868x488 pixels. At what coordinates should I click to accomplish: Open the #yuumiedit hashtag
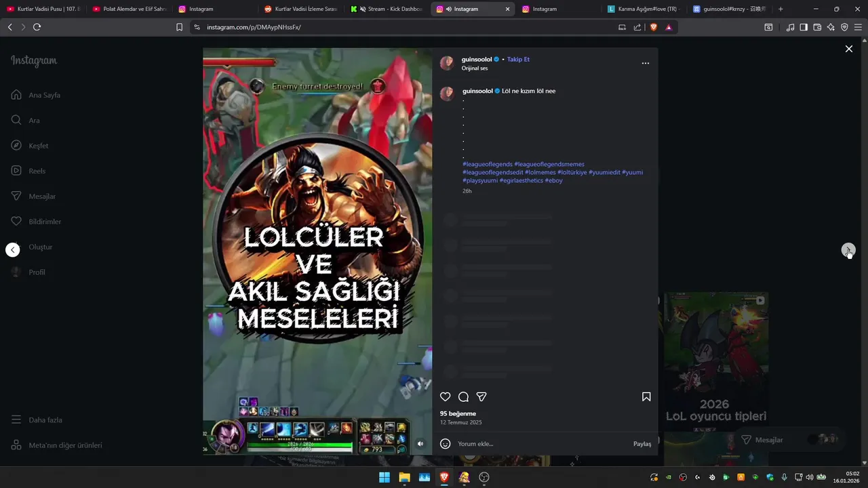point(604,172)
